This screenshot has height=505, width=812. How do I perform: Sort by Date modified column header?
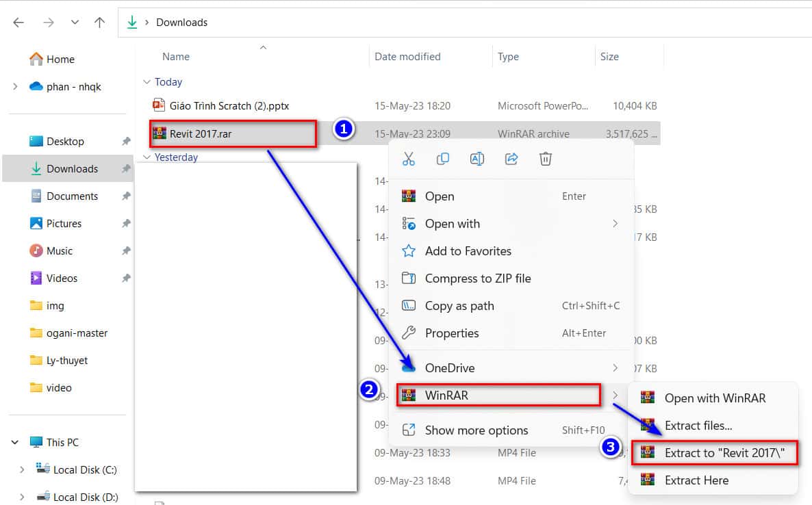tap(407, 57)
